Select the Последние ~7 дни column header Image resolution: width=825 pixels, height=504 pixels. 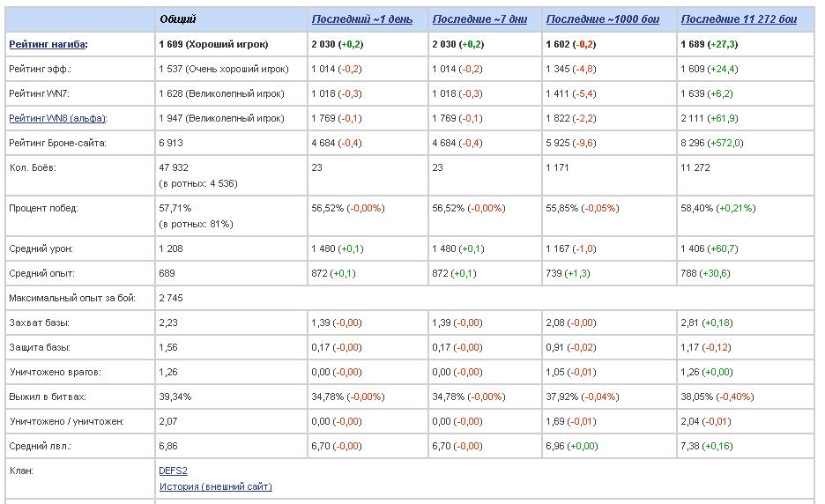coord(479,19)
